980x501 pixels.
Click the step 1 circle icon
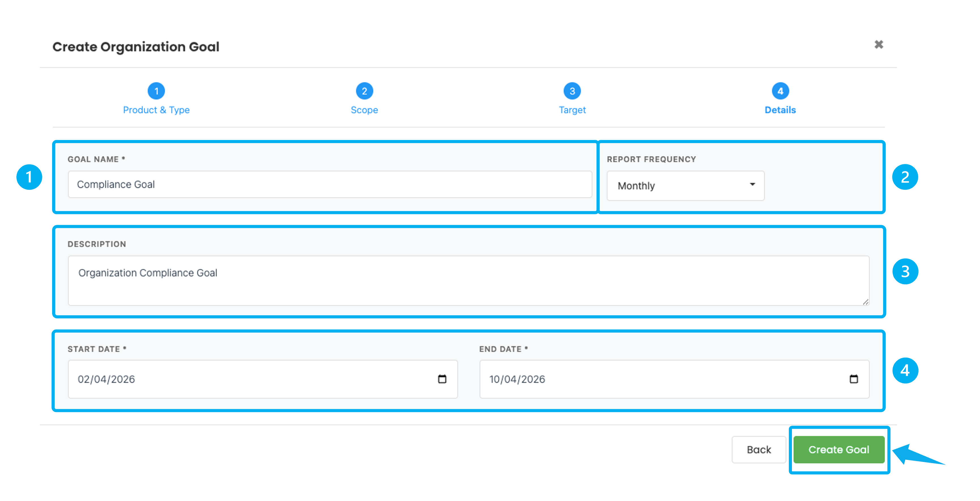point(156,91)
